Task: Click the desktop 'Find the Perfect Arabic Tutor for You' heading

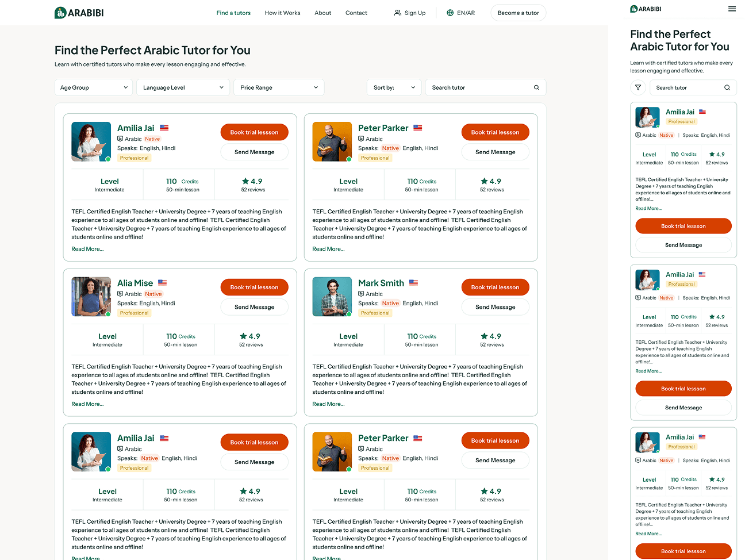Action: (152, 50)
